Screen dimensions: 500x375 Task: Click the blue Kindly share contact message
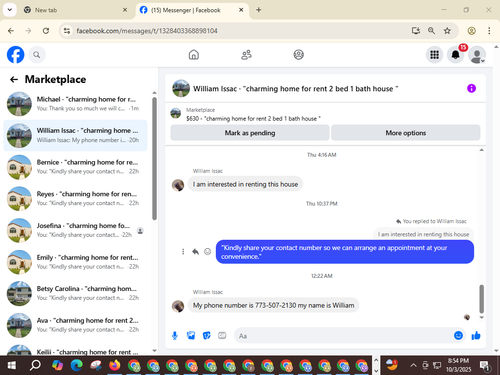pos(345,252)
